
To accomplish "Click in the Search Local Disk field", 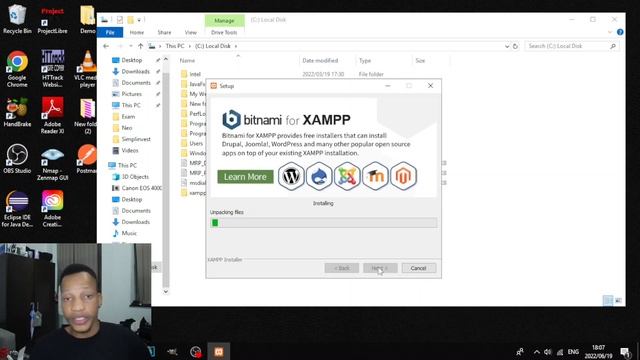I will click(x=571, y=46).
